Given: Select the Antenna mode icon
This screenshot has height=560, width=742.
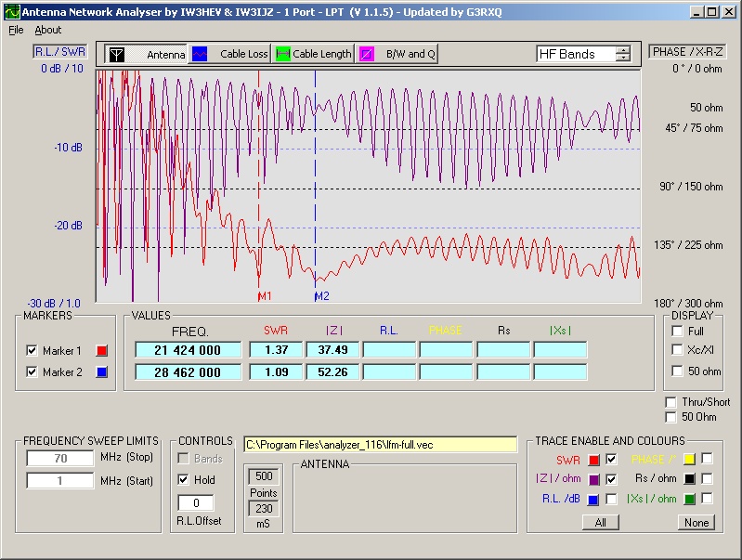Looking at the screenshot, I should [117, 55].
